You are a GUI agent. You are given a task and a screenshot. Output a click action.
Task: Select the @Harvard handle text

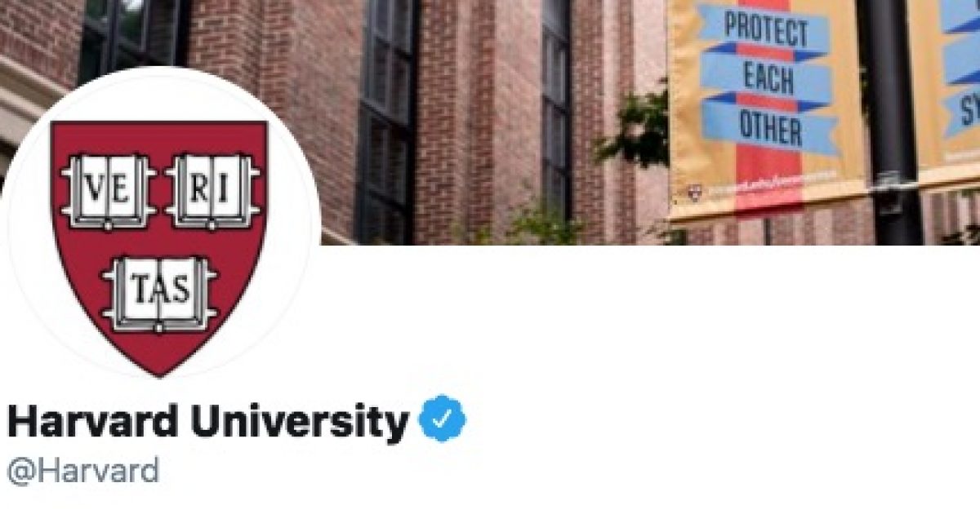pyautogui.click(x=82, y=472)
